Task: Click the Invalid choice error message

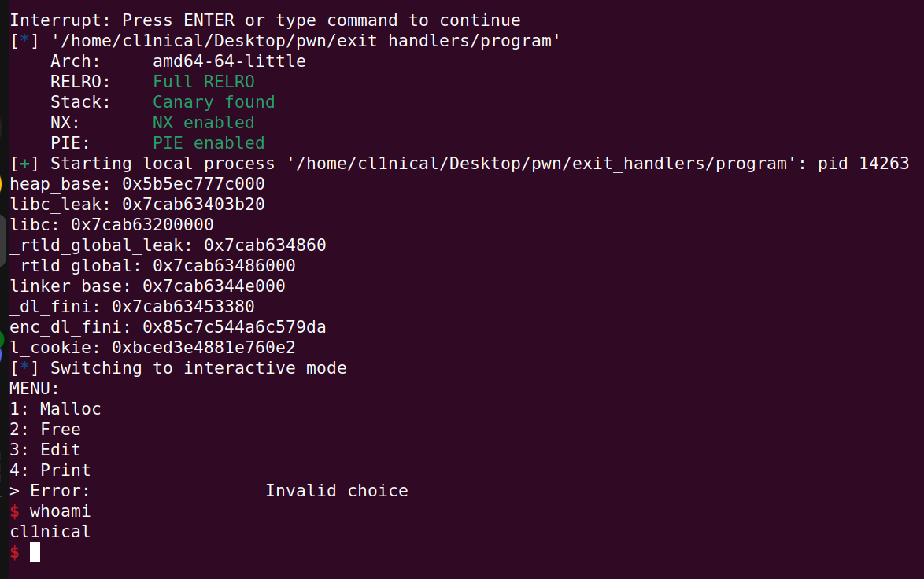Action: click(336, 491)
